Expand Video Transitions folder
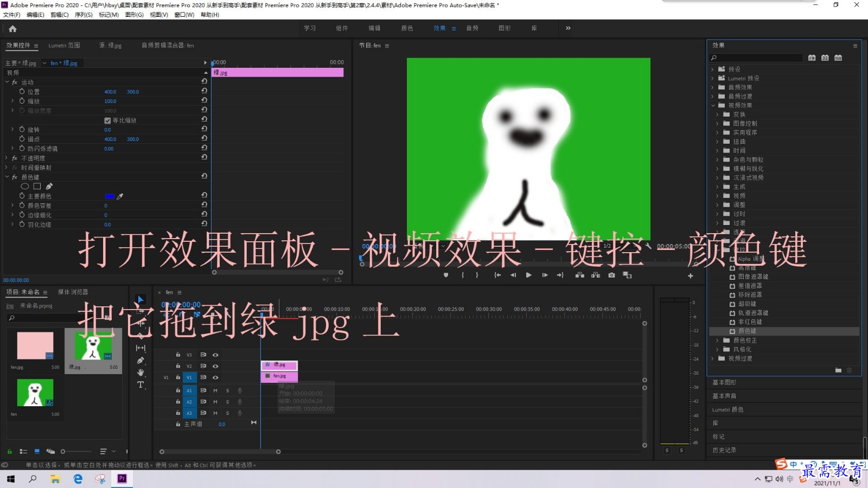 [x=713, y=358]
